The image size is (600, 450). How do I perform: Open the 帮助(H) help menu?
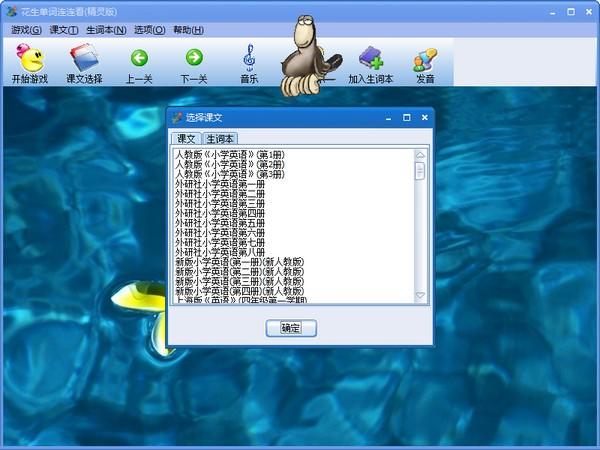pos(188,30)
